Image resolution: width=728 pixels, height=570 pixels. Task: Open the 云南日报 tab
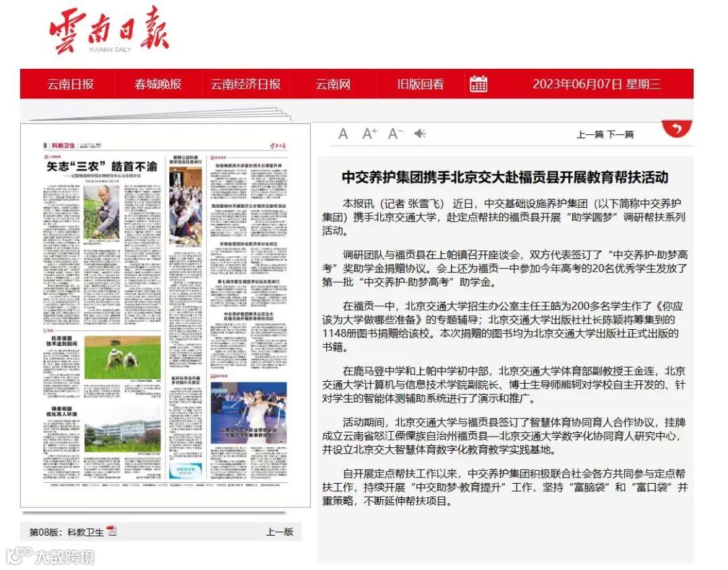[x=70, y=84]
